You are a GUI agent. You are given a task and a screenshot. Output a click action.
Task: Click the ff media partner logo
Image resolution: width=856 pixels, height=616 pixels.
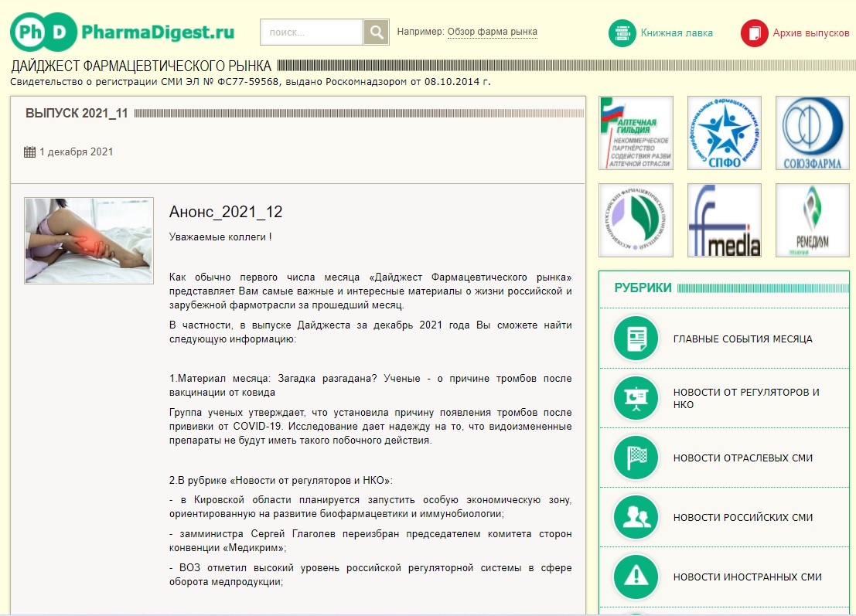(x=725, y=220)
